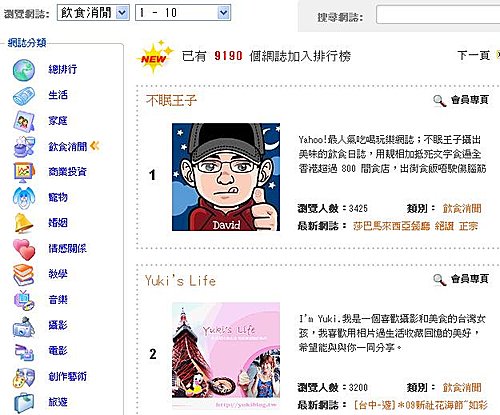This screenshot has height=415, width=500.
Task: Open the camera icon for 攝影
Action: click(23, 327)
